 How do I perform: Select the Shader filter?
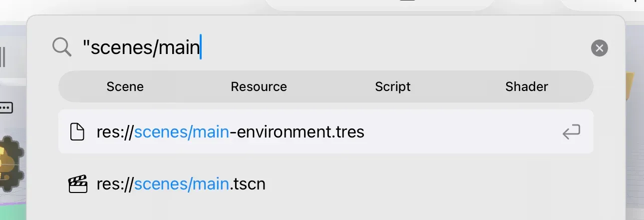(526, 86)
